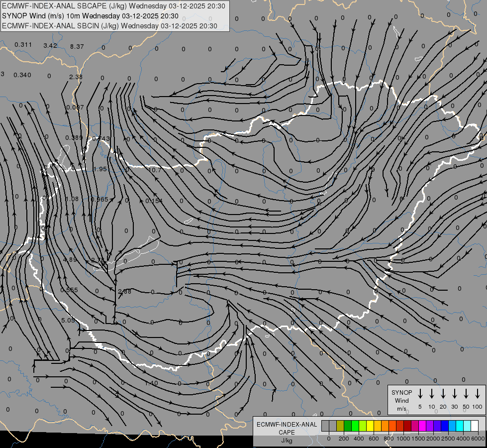Pick the red-orange swatch right of 800
Screen dimensions: 487x448
pos(392,426)
